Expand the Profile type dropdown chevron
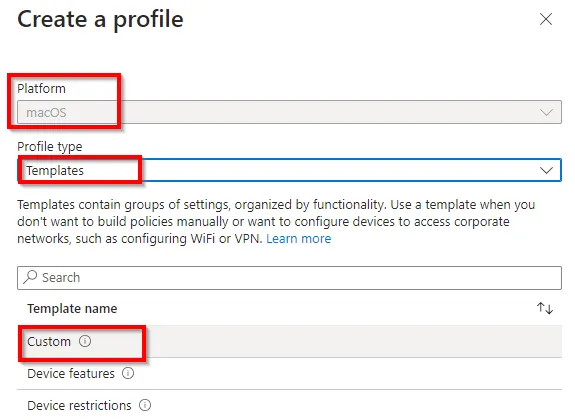This screenshot has height=420, width=575. (546, 170)
